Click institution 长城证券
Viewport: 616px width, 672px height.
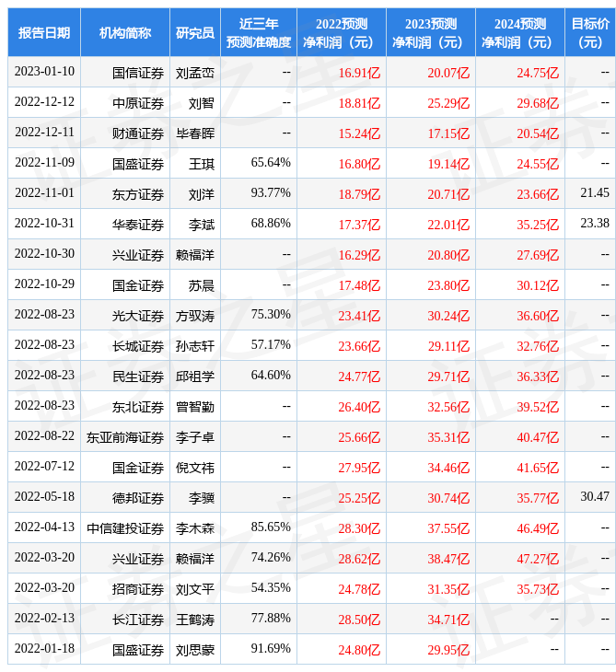(x=138, y=346)
